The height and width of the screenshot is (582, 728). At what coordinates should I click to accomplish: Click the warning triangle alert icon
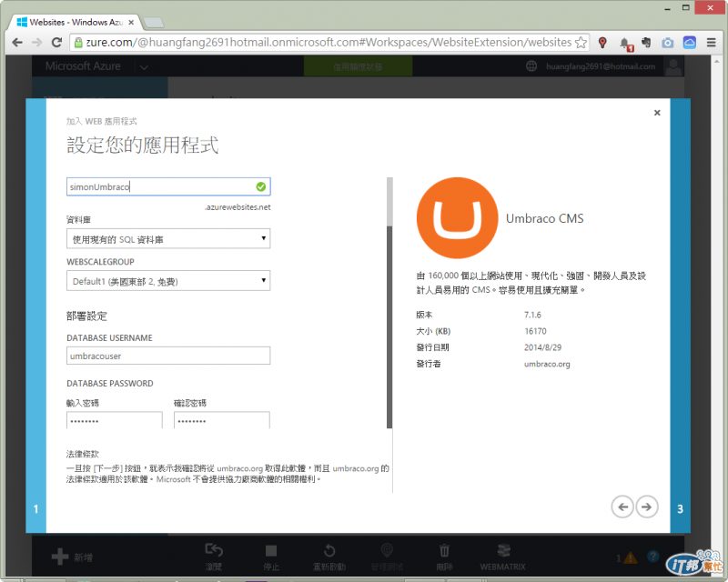[x=630, y=557]
